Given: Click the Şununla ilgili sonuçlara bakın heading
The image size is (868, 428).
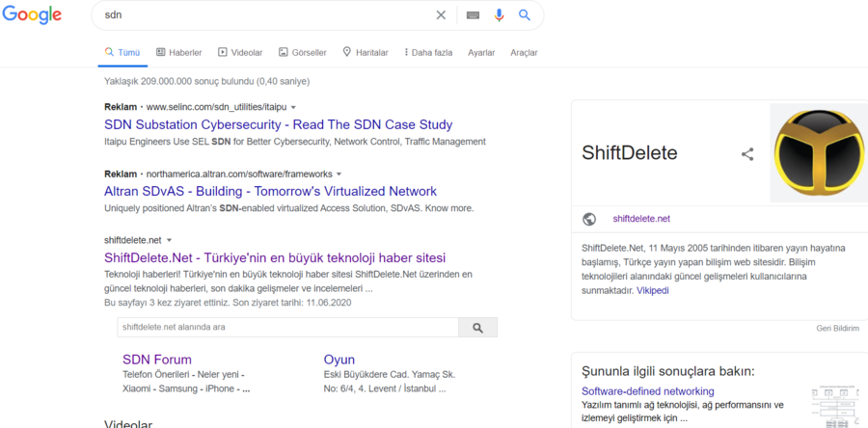Looking at the screenshot, I should 668,370.
